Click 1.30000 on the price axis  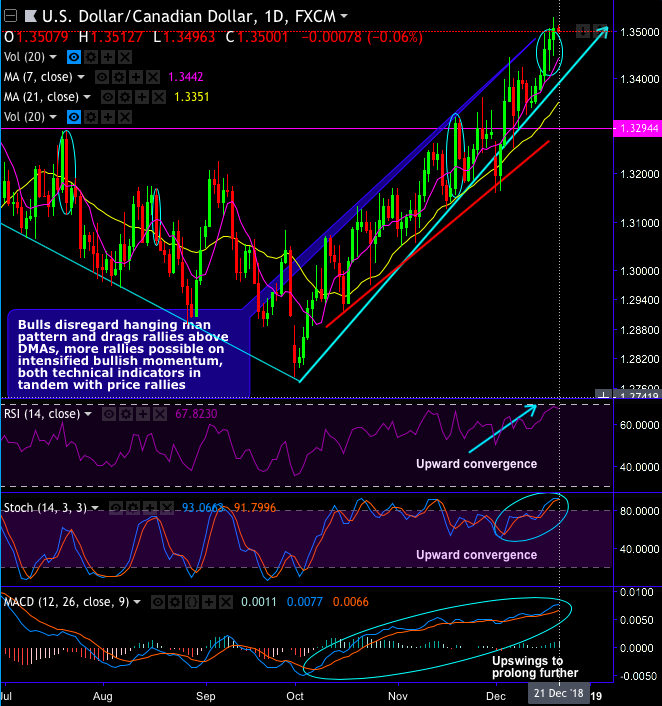point(640,271)
